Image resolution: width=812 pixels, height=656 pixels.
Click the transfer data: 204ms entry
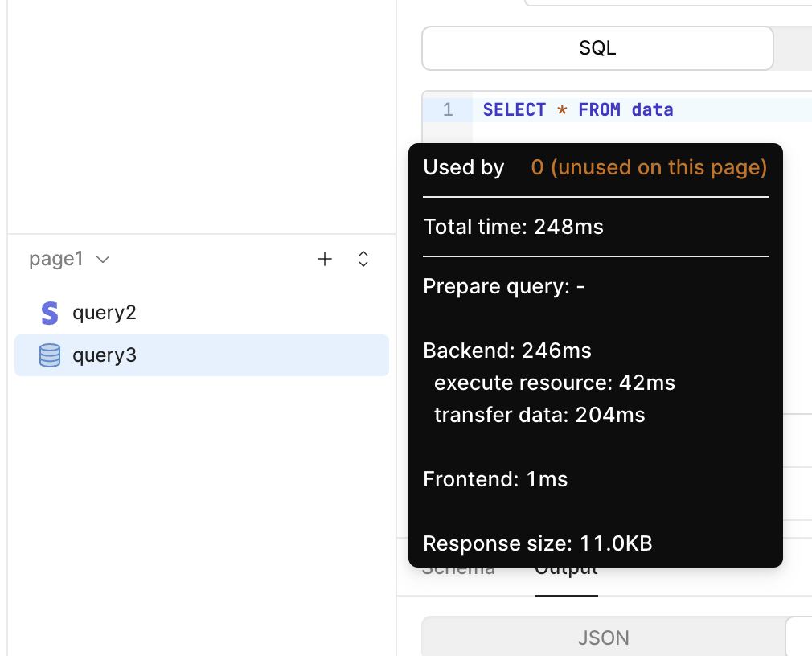[x=539, y=415]
